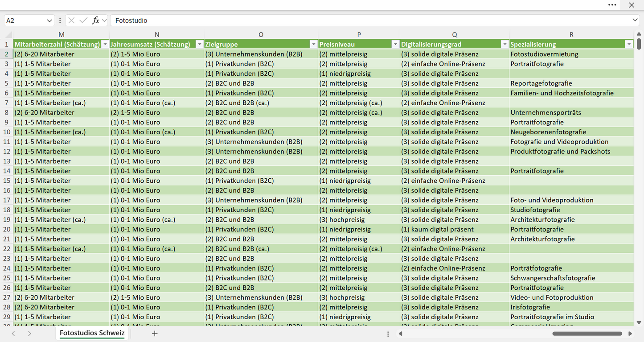Viewport: 644px width, 342px height.
Task: Open filter dropdown for Spezialisierung column
Action: [629, 44]
